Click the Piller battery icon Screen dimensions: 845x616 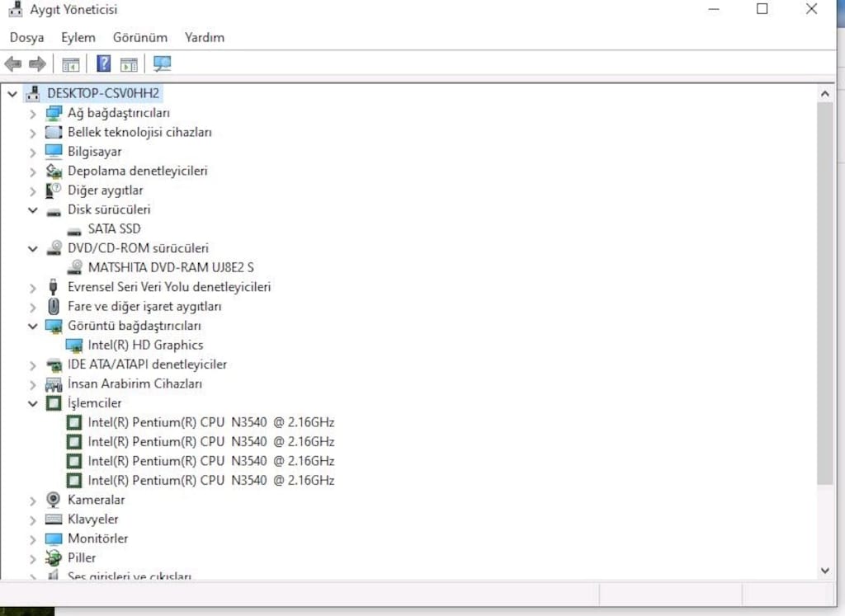coord(54,557)
